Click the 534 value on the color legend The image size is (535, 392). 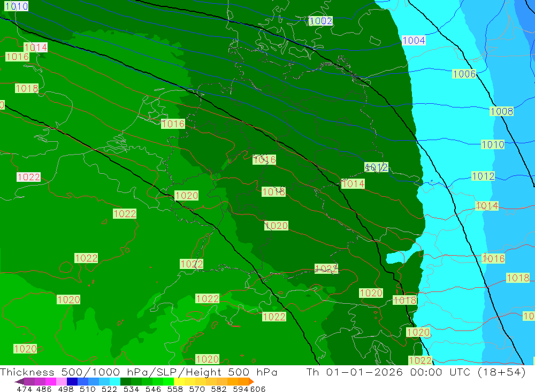click(x=131, y=389)
